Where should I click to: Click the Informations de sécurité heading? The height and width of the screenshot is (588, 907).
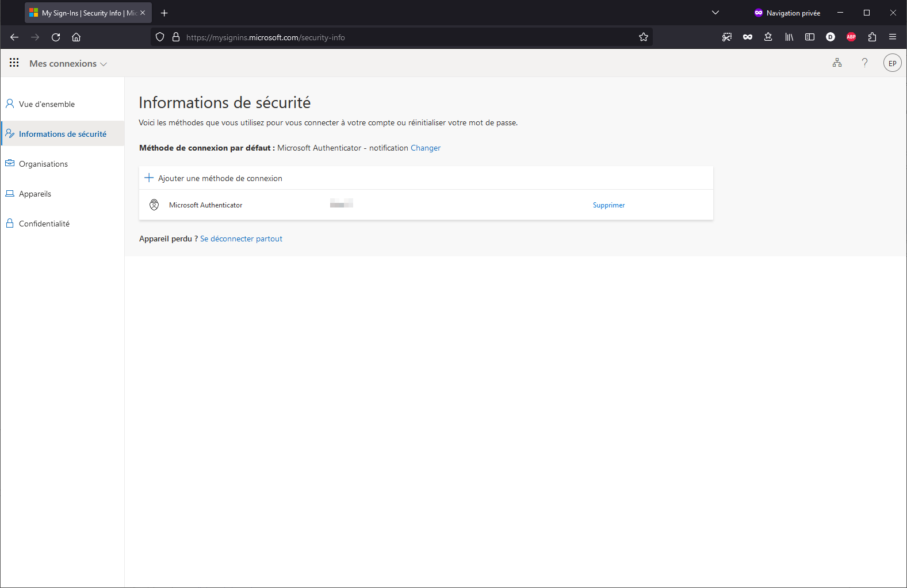click(x=225, y=102)
